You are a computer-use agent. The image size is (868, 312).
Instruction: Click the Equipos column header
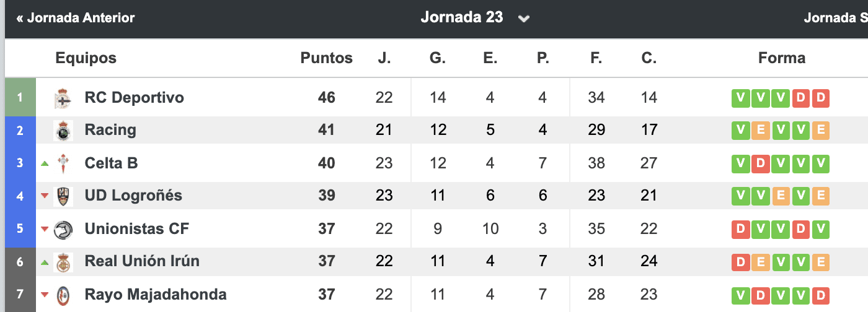[x=86, y=58]
